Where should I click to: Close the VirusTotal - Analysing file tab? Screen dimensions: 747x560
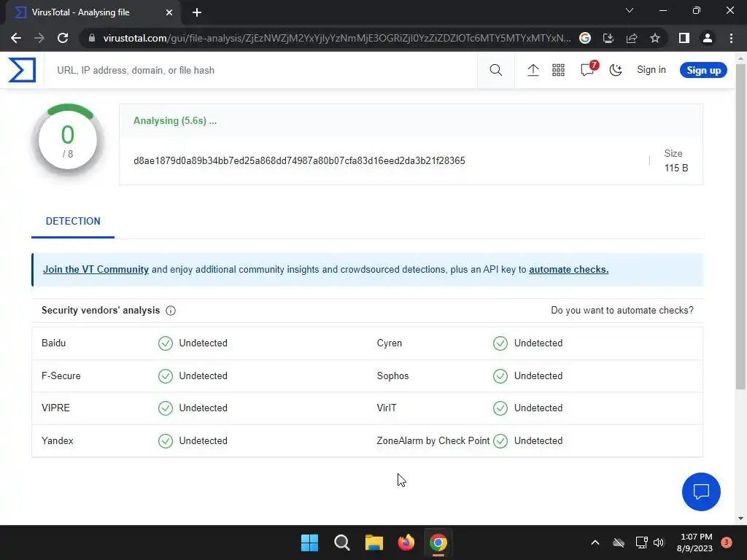tap(169, 12)
